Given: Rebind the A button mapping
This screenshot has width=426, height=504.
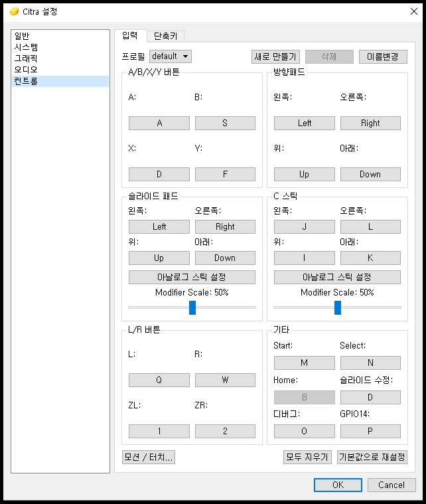Looking at the screenshot, I should [x=159, y=123].
